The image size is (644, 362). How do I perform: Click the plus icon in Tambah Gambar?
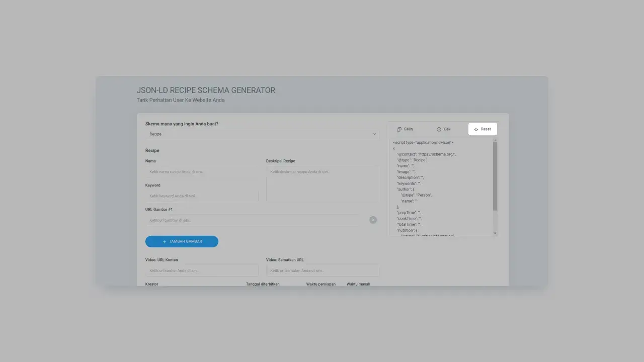tap(165, 242)
